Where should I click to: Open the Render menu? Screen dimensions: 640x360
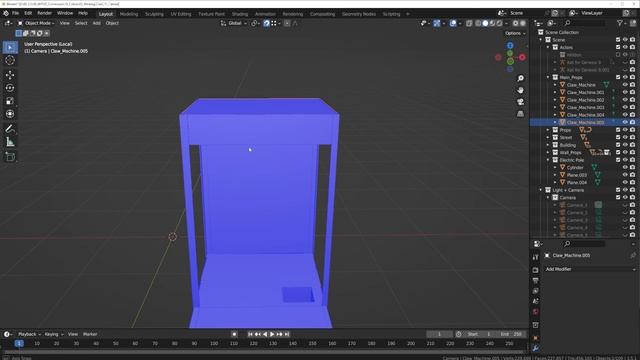pyautogui.click(x=44, y=13)
